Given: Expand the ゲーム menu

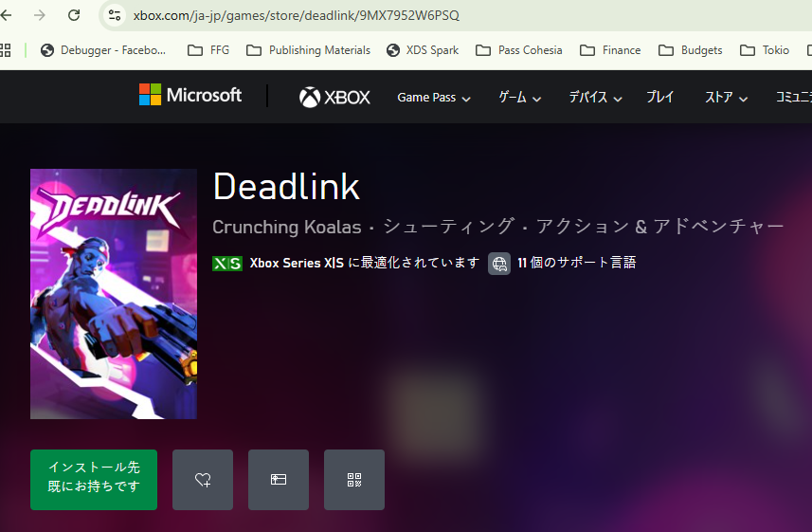Looking at the screenshot, I should [x=520, y=98].
